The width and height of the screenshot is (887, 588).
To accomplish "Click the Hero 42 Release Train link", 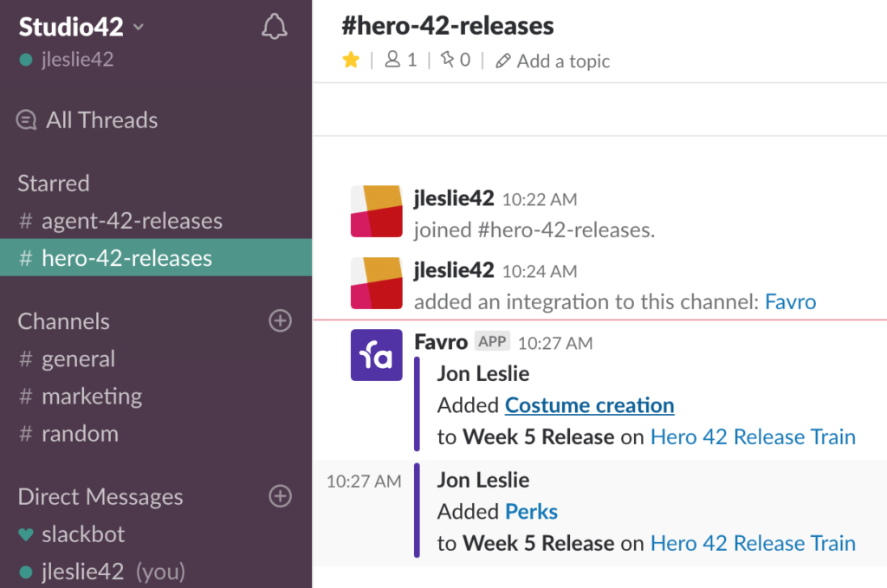I will (x=752, y=436).
